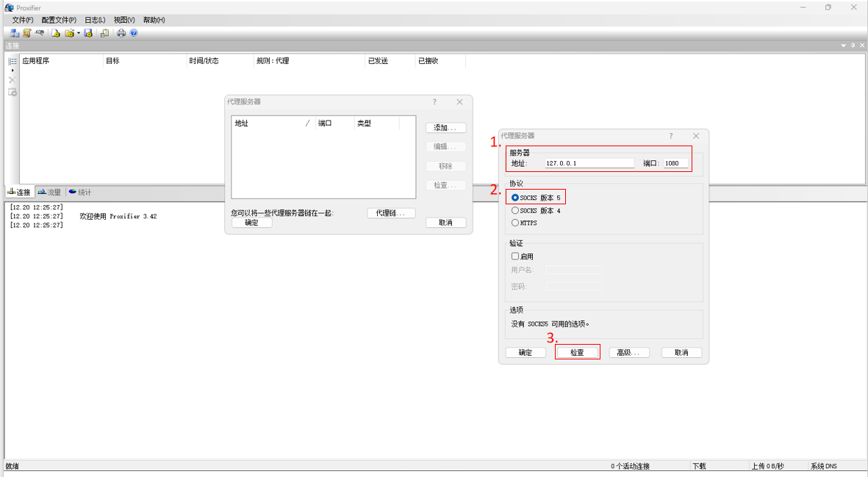Expand the Open Profile dropdown arrow
Image resolution: width=868 pixels, height=477 pixels.
(x=79, y=33)
